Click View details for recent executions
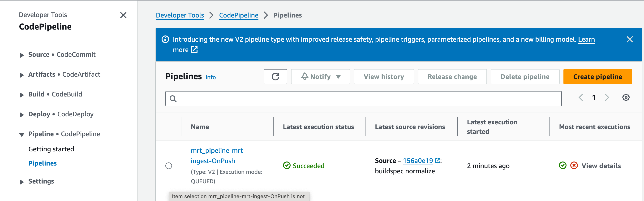Screen dimensions: 644x201 point(601,166)
